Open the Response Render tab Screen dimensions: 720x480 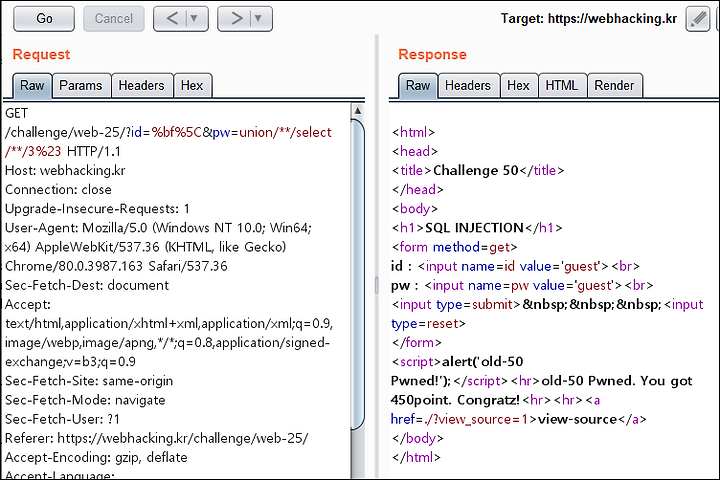[x=614, y=86]
